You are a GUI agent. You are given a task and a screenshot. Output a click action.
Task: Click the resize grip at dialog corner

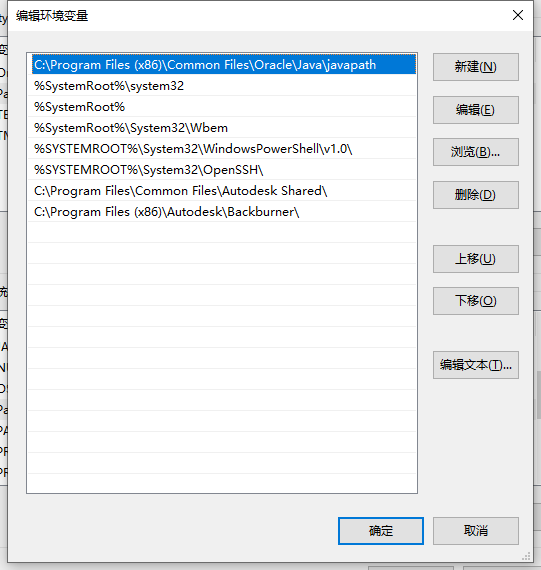pyautogui.click(x=526, y=557)
